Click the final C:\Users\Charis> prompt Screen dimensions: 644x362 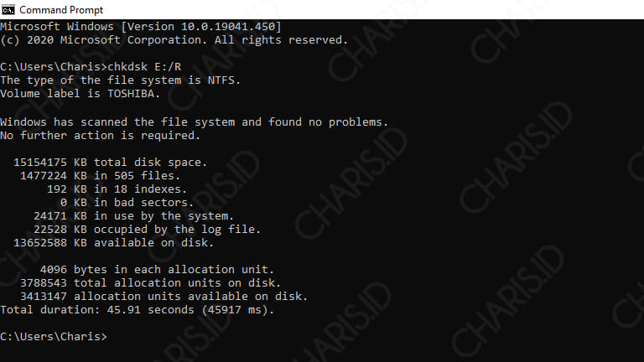[54, 337]
